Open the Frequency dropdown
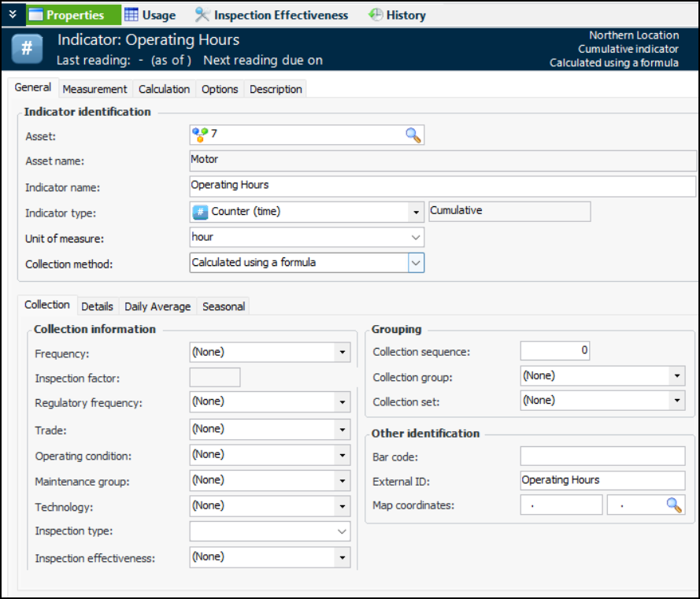The image size is (700, 599). click(x=342, y=353)
